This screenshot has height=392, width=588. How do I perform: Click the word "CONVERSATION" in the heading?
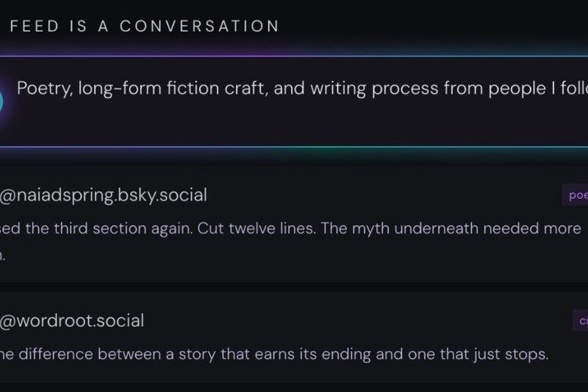click(x=199, y=26)
